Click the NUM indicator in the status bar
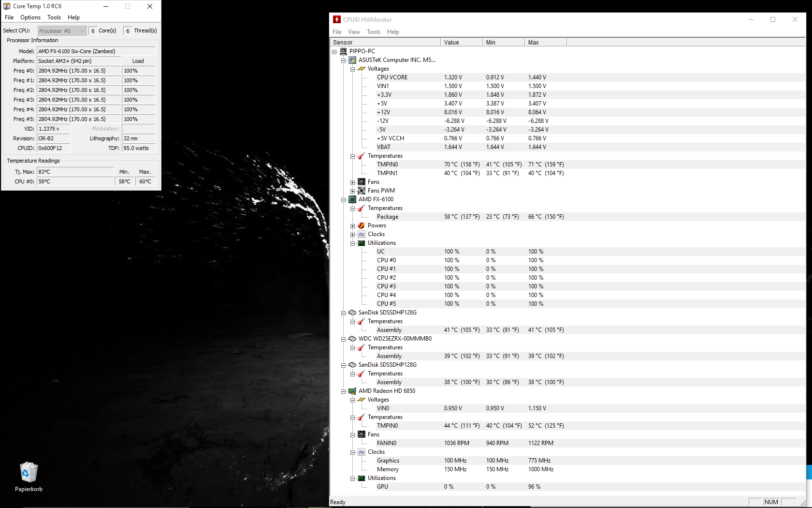 [771, 502]
